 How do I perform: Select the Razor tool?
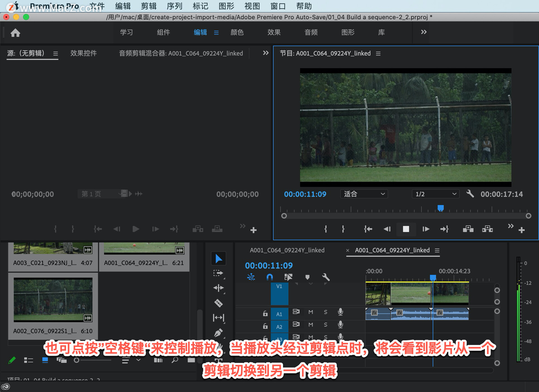pos(218,303)
